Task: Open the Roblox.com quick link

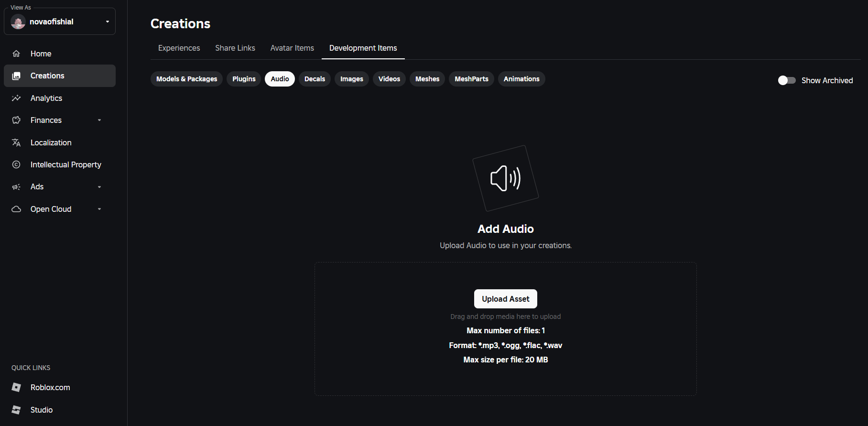Action: point(60,387)
